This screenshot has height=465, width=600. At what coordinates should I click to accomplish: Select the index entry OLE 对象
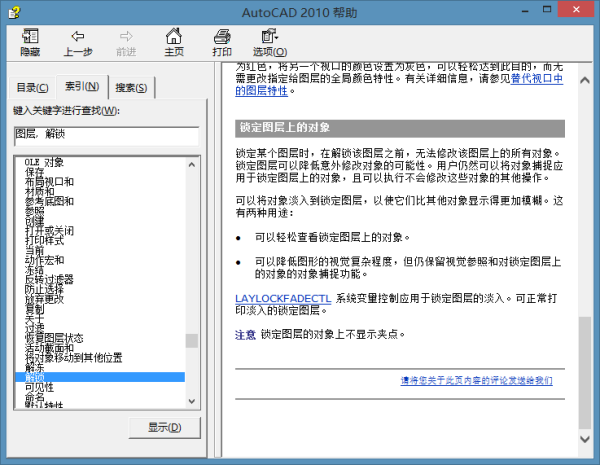point(44,162)
